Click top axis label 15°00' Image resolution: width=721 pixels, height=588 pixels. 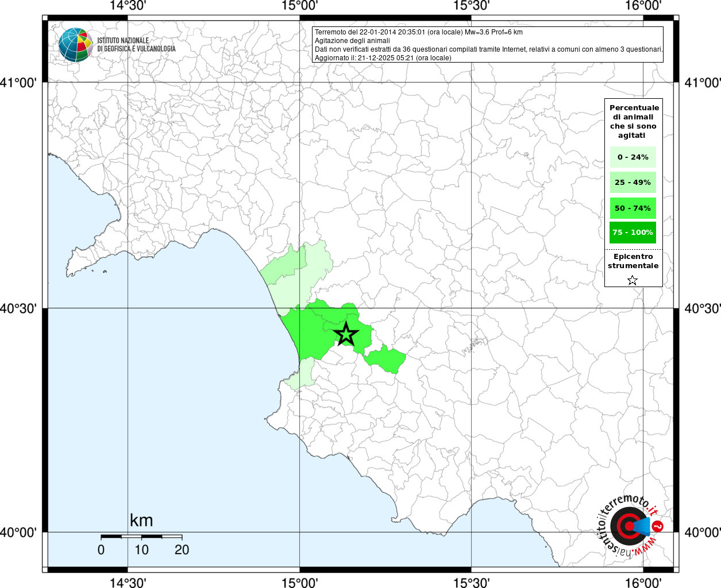pos(300,6)
